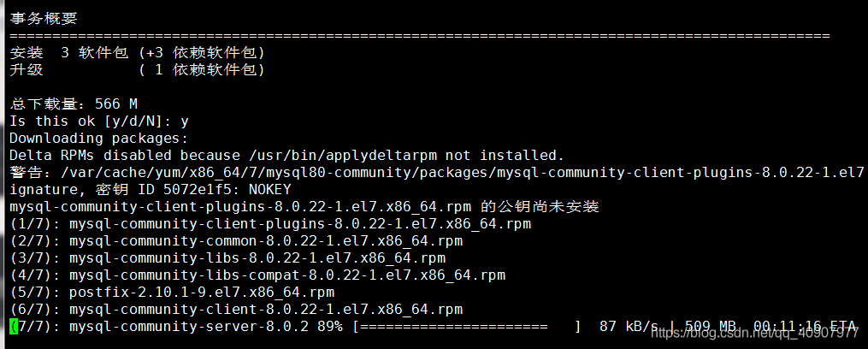The height and width of the screenshot is (349, 868).
Task: Click the "总下载量: 566 M" line
Action: coord(74,104)
